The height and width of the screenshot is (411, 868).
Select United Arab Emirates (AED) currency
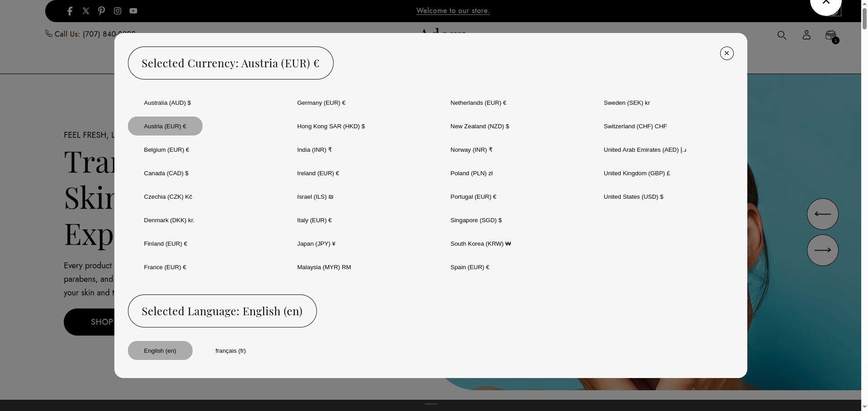[x=645, y=150]
